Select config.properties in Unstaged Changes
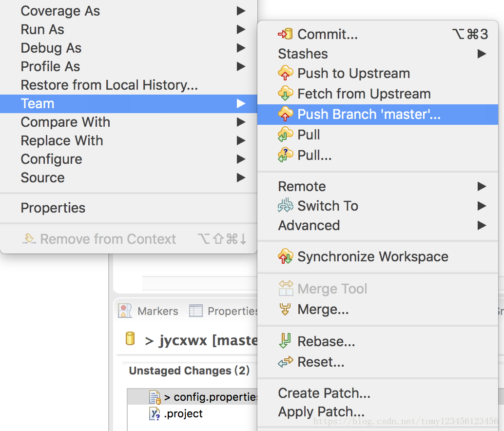The width and height of the screenshot is (504, 431). click(x=210, y=397)
